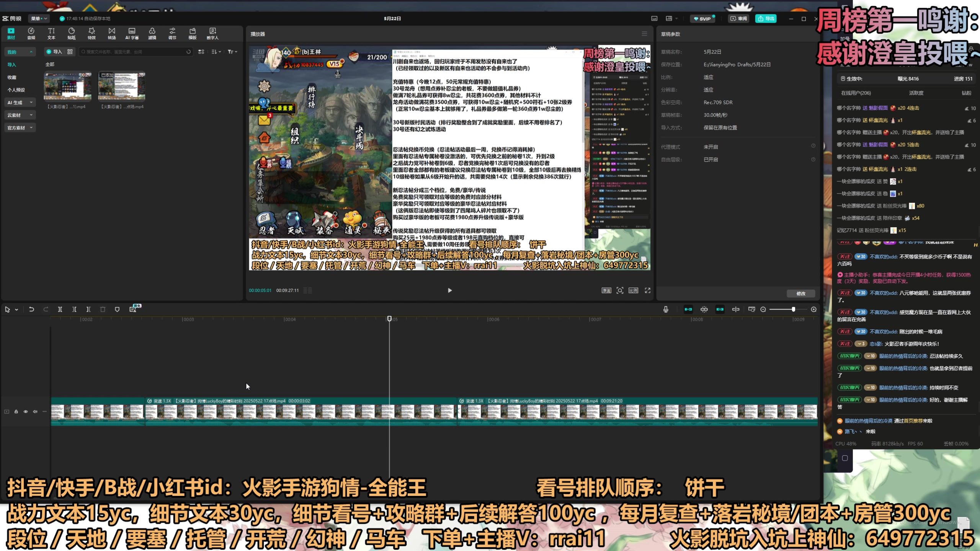This screenshot has width=980, height=551.
Task: Open the media filter dropdown
Action: tap(232, 52)
